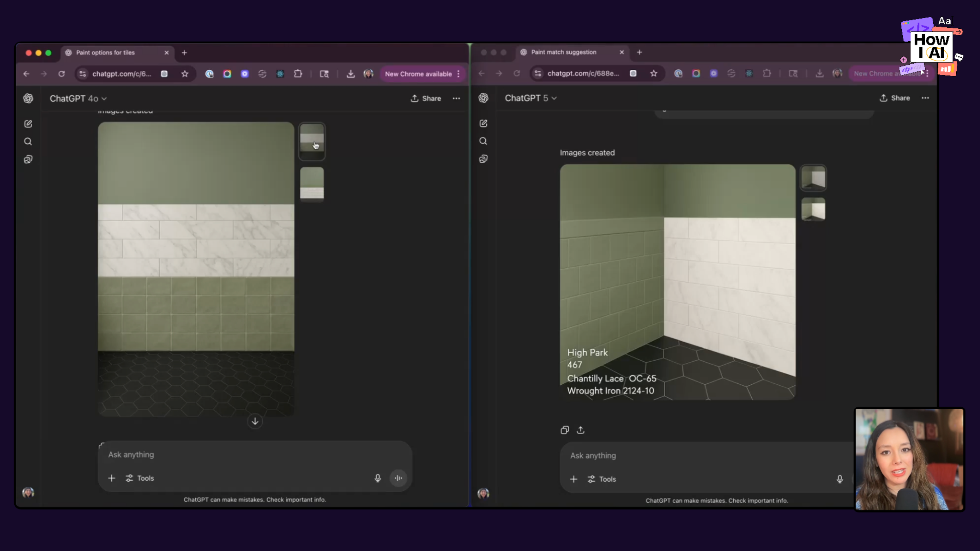Focus Ask anything field in left window
Image resolution: width=980 pixels, height=551 pixels.
[x=255, y=454]
